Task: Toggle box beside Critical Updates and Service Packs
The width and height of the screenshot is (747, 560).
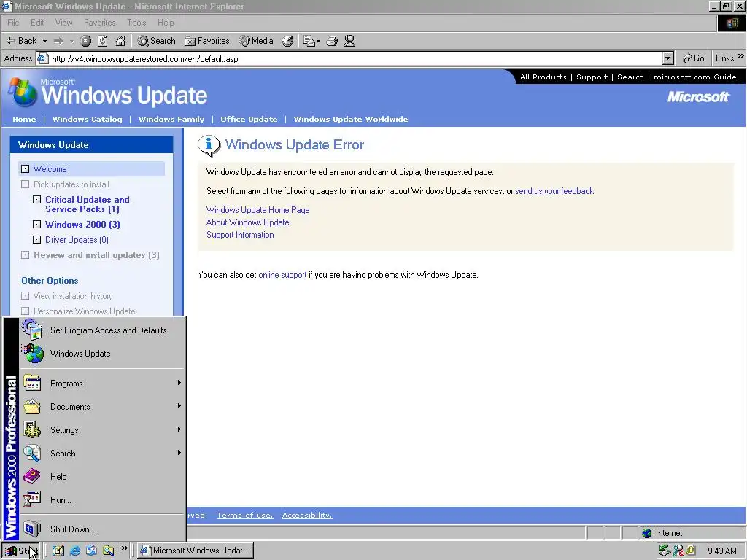Action: (x=36, y=200)
